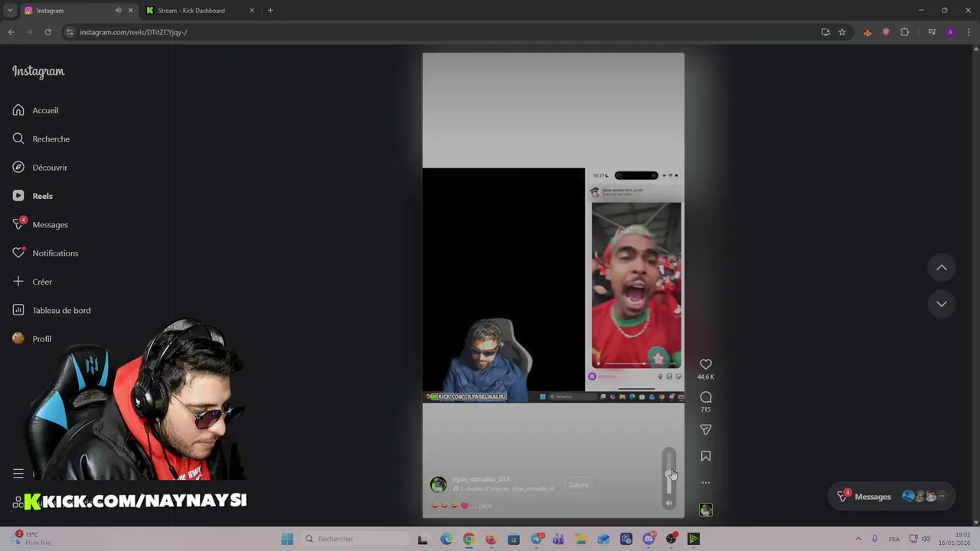980x551 pixels.
Task: Mute the Instagram tab via speaker icon
Action: [118, 11]
